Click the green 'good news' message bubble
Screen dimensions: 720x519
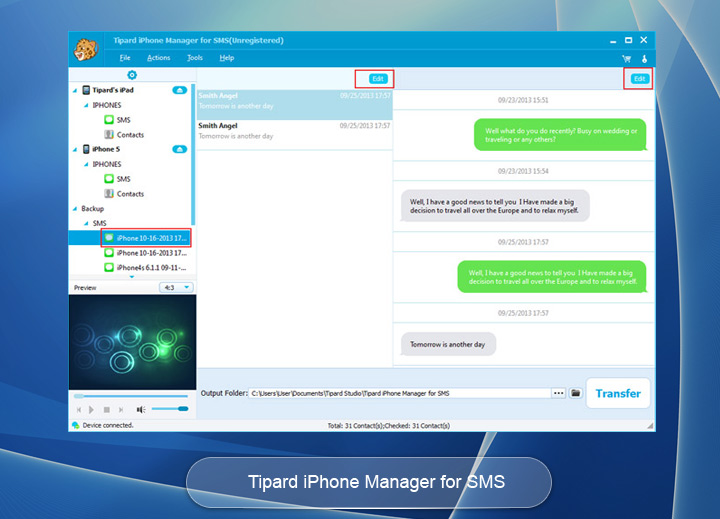(552, 277)
